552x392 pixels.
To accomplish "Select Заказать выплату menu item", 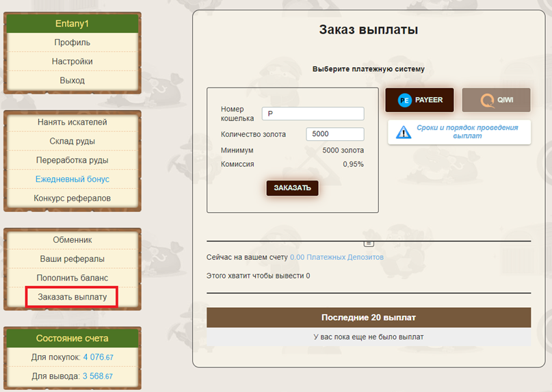I will pyautogui.click(x=73, y=297).
